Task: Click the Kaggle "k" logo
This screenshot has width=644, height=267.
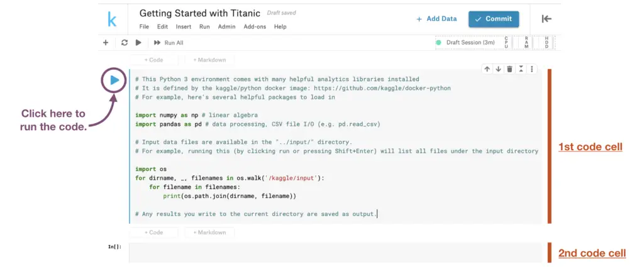Action: 112,19
